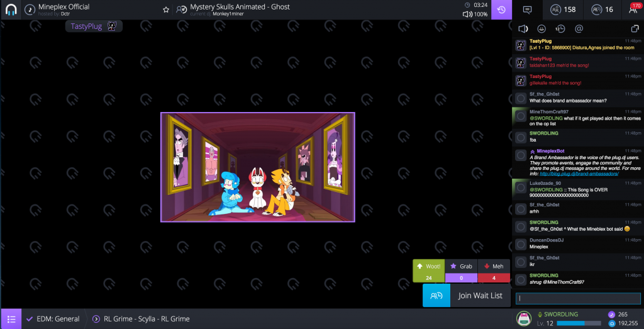Click the TastyPlug cat icon in badge
This screenshot has width=644, height=329.
[x=112, y=26]
